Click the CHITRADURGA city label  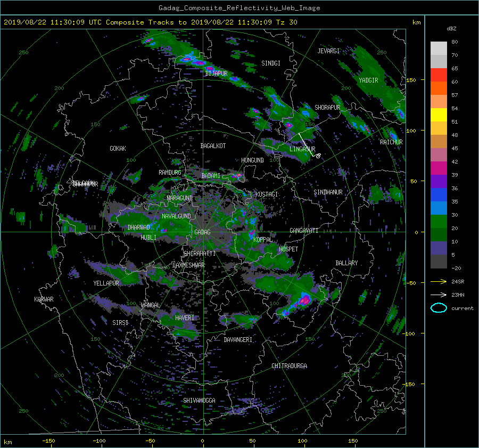click(x=290, y=366)
